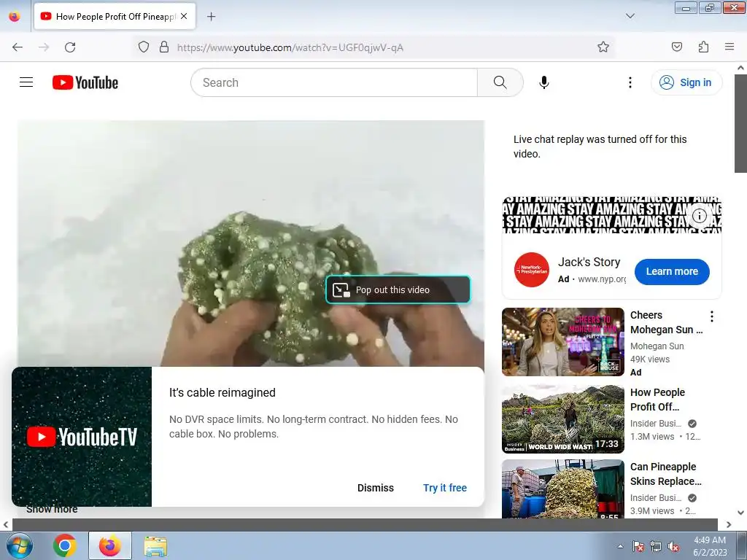
Task: Open Windows Explorer from the taskbar
Action: [x=155, y=545]
